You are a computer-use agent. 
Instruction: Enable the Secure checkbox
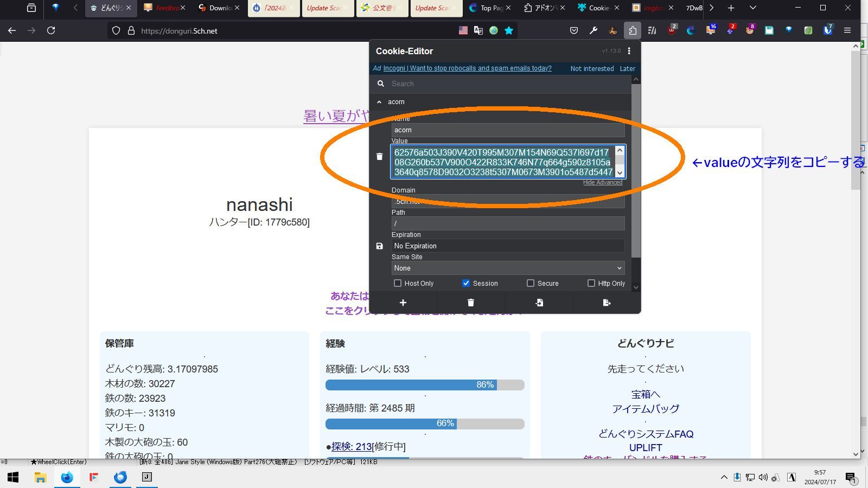531,283
